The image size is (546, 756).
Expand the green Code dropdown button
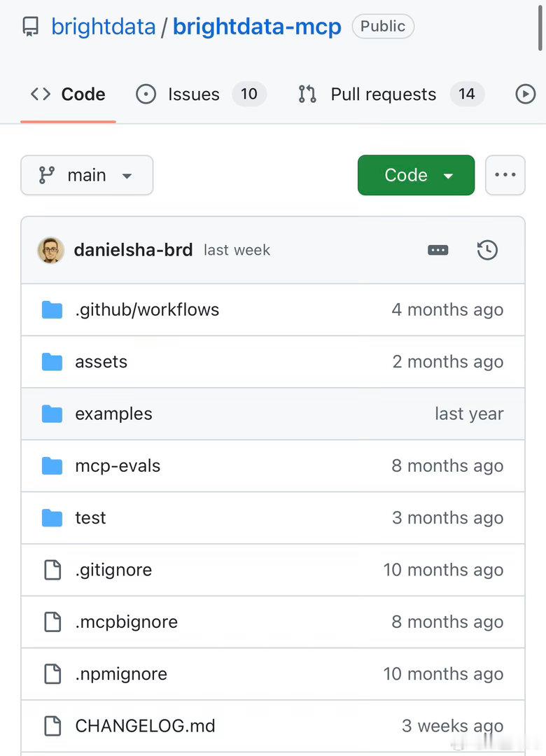416,175
